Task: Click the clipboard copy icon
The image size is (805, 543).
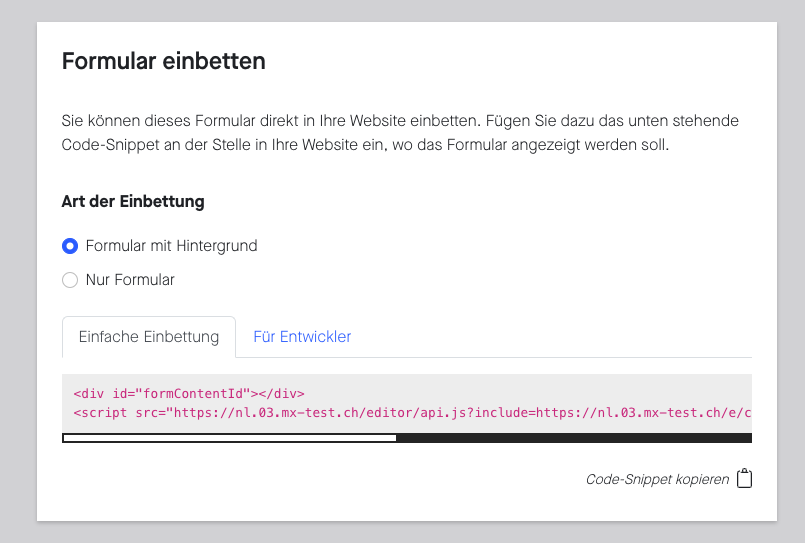Action: pos(744,479)
